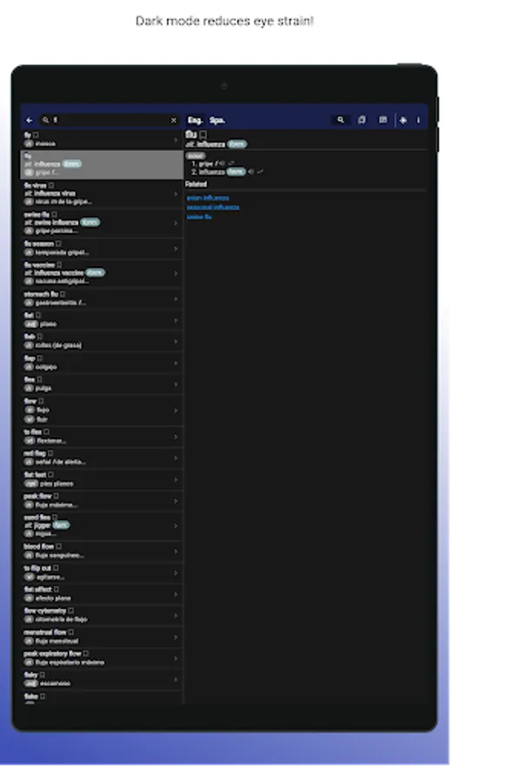Open the copy/history pages icon in the toolbar
Image resolution: width=532 pixels, height=783 pixels.
point(362,120)
